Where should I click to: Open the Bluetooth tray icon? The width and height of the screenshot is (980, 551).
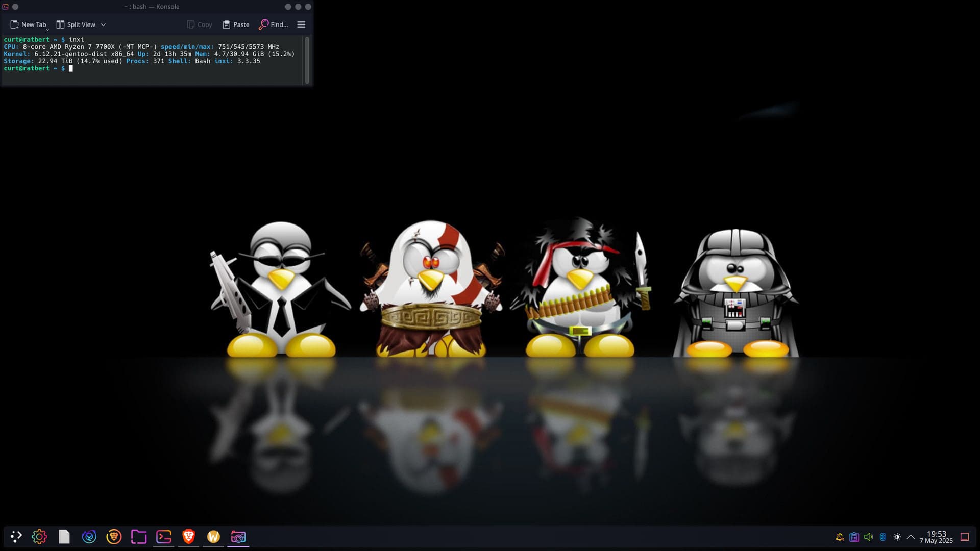click(x=883, y=537)
